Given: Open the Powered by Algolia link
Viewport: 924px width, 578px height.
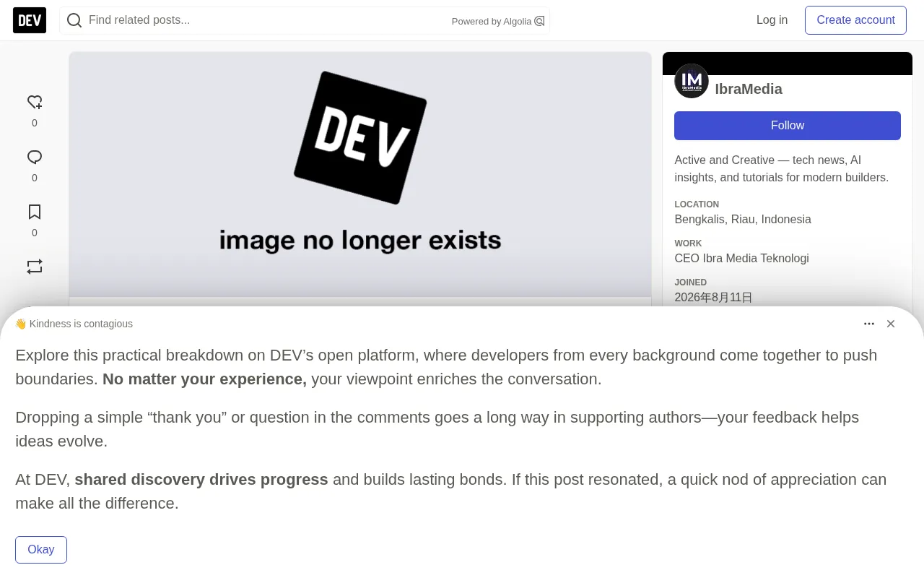Looking at the screenshot, I should click(x=498, y=21).
